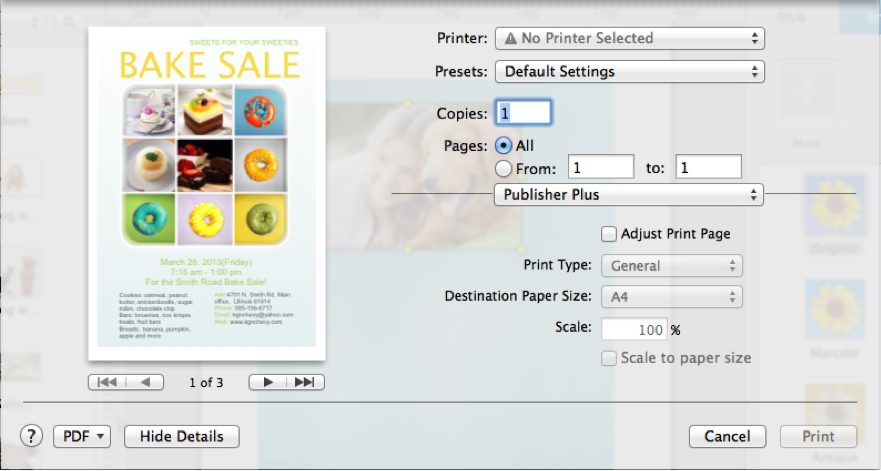Open the Presets Default Settings dropdown

[x=629, y=72]
